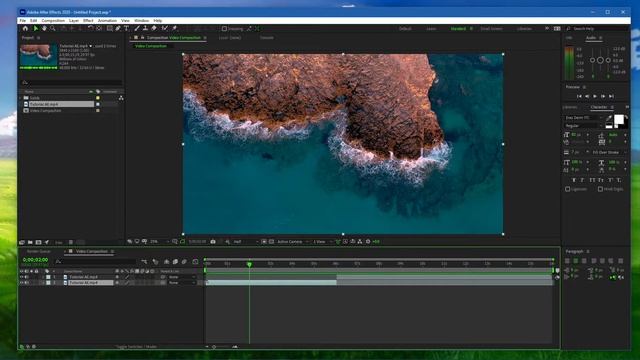The image size is (640, 360).
Task: Click the Video Composition breadcrumb in viewer
Action: [151, 46]
